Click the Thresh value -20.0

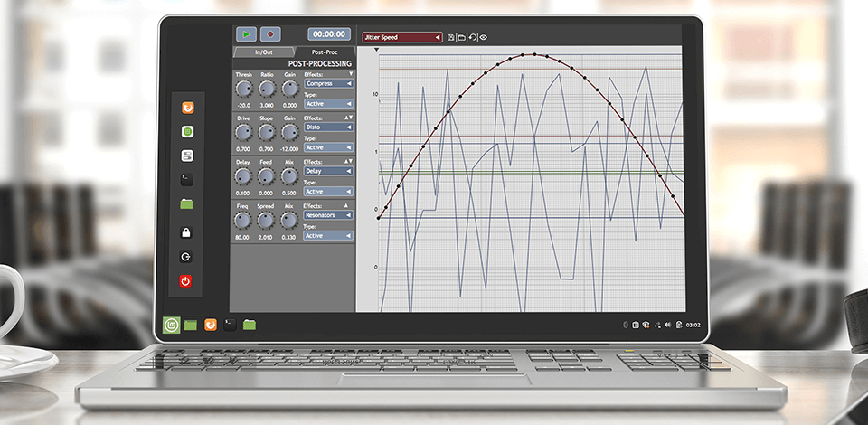click(244, 105)
